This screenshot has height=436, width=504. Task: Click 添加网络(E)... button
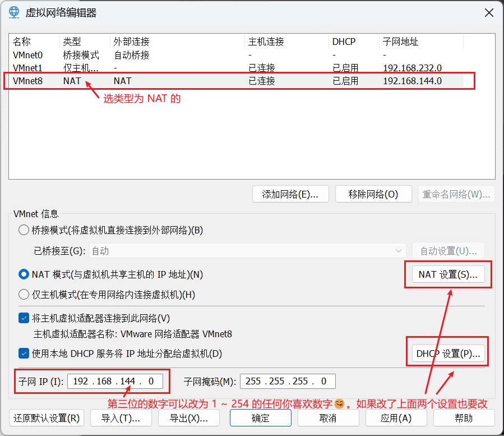[x=290, y=194]
